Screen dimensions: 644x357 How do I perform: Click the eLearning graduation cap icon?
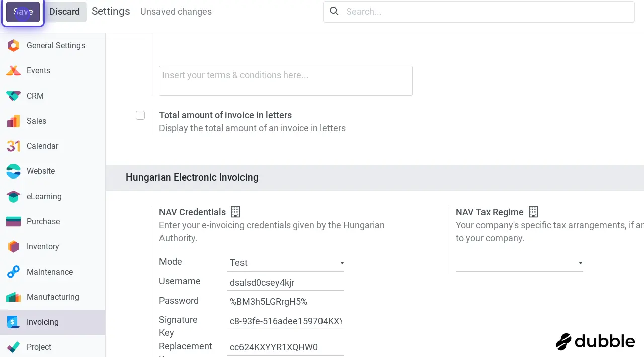coord(13,197)
